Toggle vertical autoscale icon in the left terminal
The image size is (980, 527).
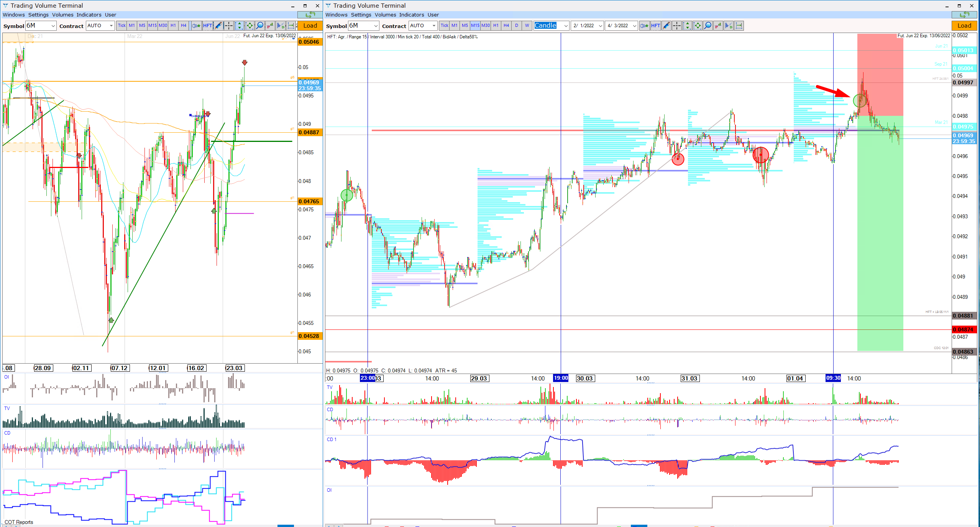tap(239, 26)
